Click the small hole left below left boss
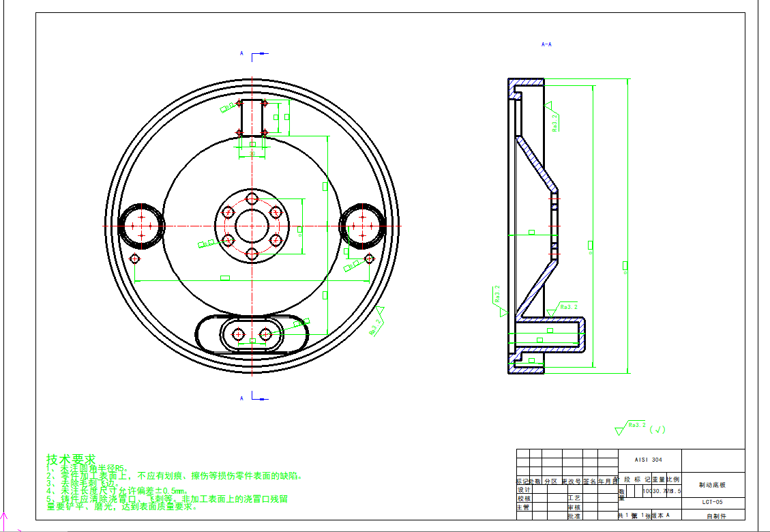Screen dimensions: 770x532 coord(135,258)
